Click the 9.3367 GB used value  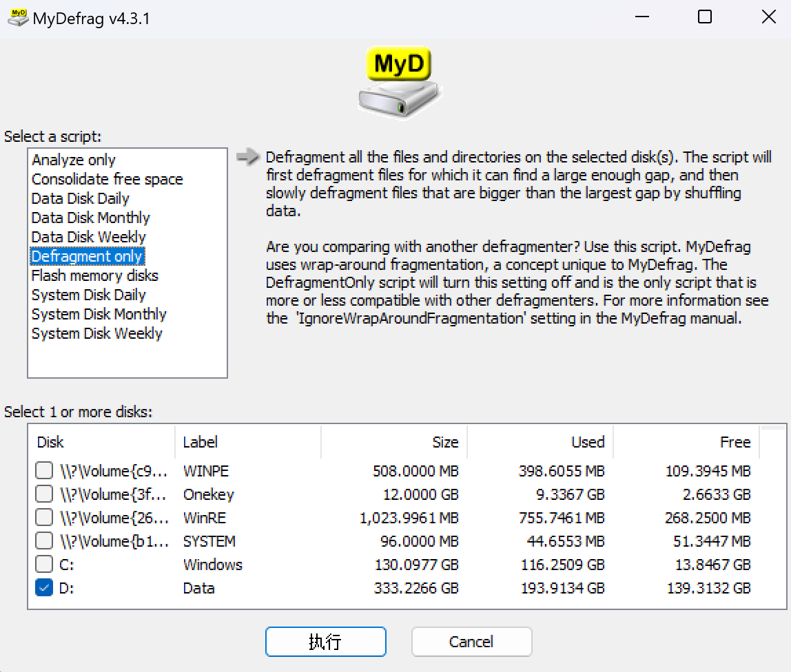pos(570,494)
